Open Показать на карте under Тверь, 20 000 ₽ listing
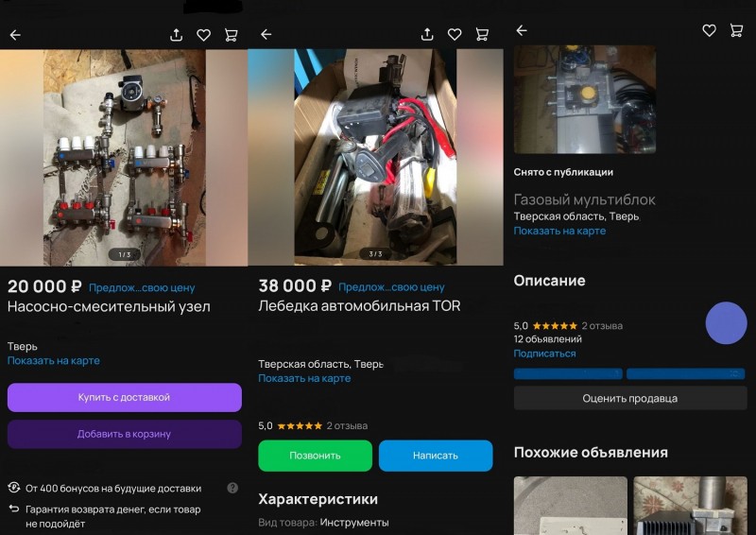The image size is (756, 535). 54,361
